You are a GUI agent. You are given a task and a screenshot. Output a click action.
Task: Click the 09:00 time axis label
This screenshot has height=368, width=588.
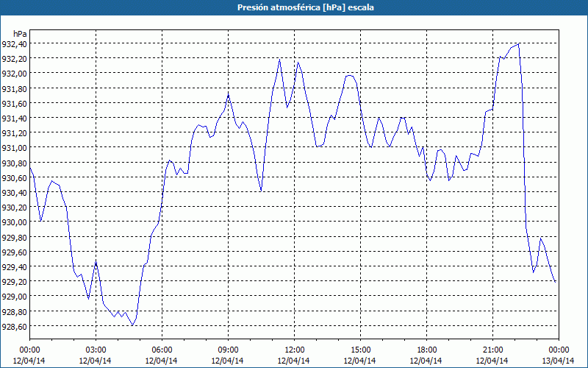point(228,350)
